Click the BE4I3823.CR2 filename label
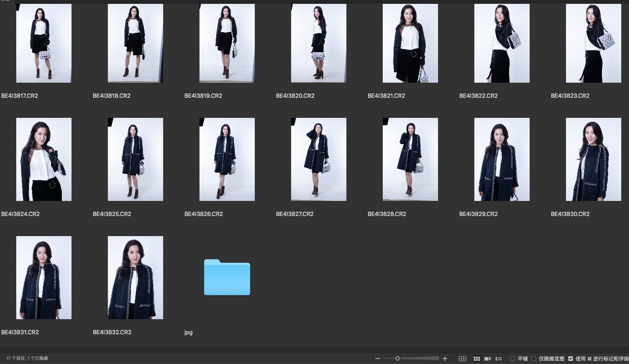The image size is (629, 364). [x=570, y=96]
